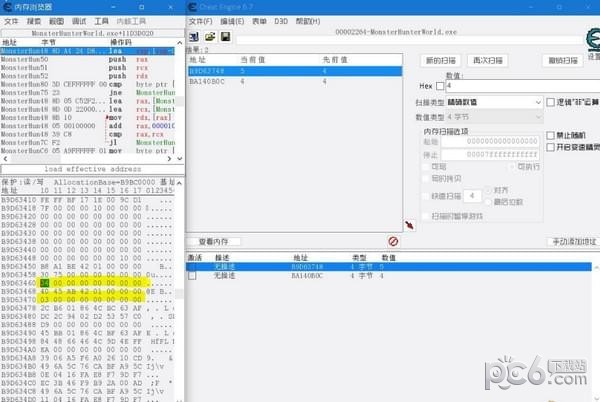Toggle the Hex checkbox
Screen dimensions: 600x402
point(440,86)
